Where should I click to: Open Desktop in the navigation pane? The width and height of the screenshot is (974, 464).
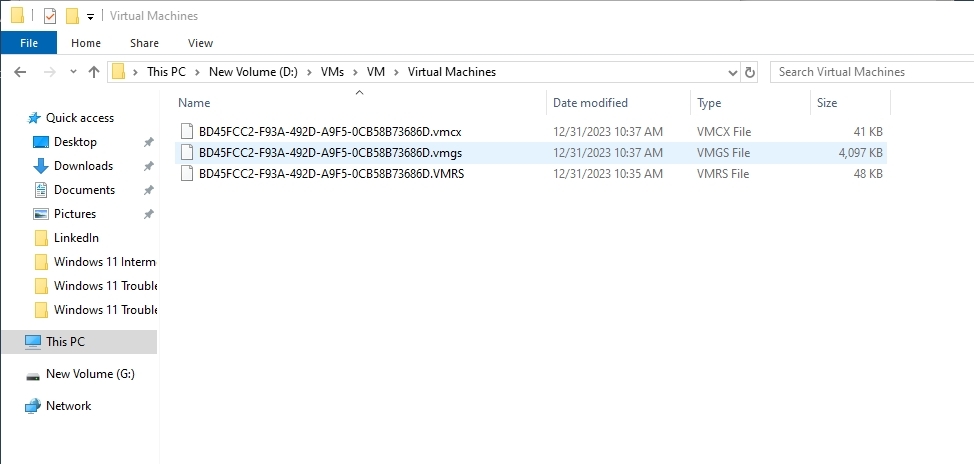point(75,142)
